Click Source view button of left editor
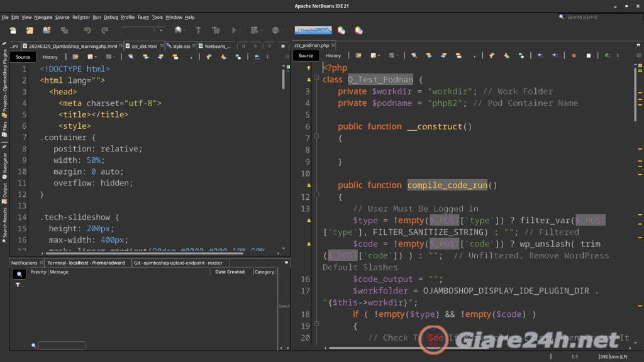The width and height of the screenshot is (644, 362). coord(22,57)
